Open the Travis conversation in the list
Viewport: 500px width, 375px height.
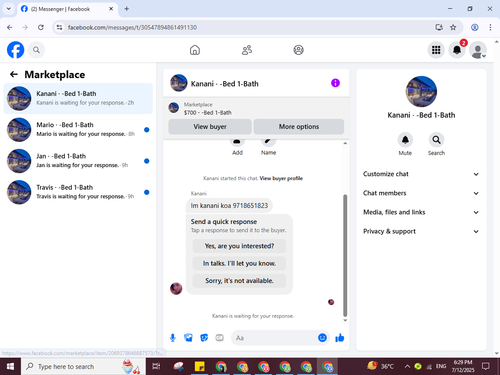click(78, 192)
